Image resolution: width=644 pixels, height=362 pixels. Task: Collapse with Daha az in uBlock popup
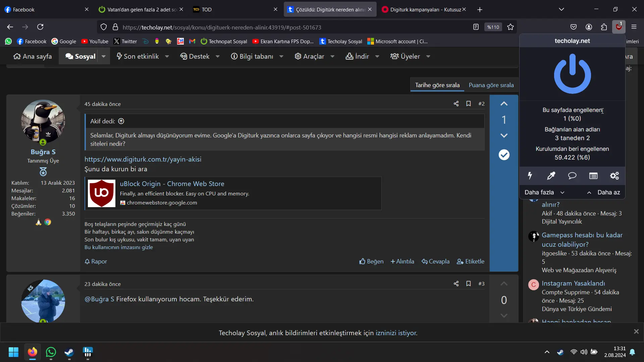point(604,192)
